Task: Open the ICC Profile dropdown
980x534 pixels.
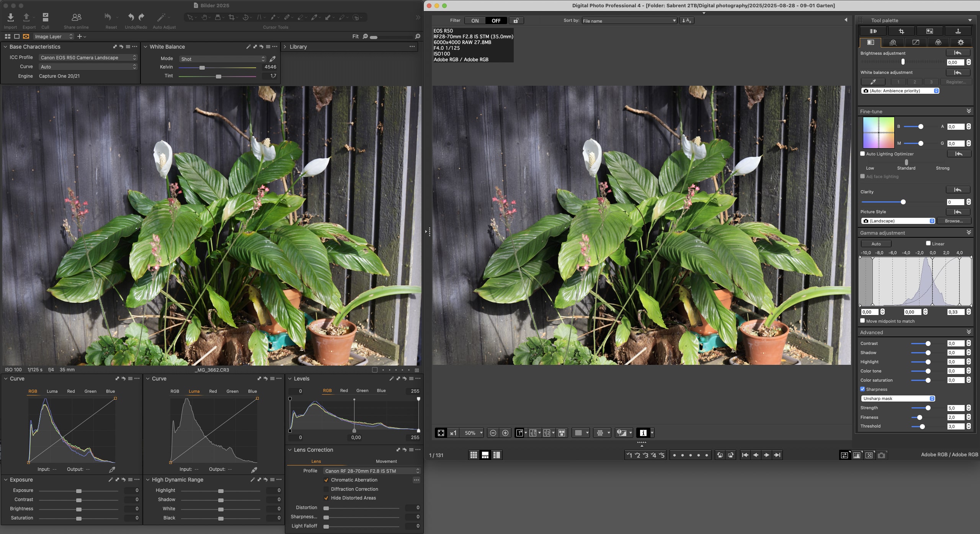Action: [x=88, y=57]
